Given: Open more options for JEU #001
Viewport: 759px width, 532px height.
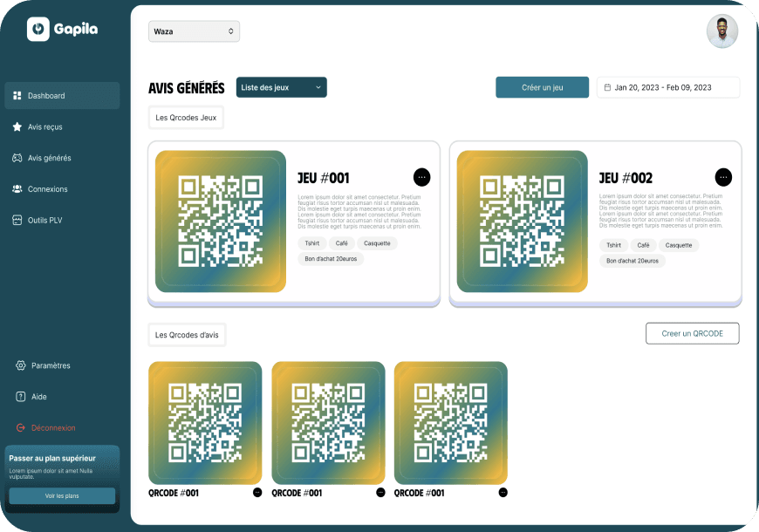Looking at the screenshot, I should pos(421,177).
